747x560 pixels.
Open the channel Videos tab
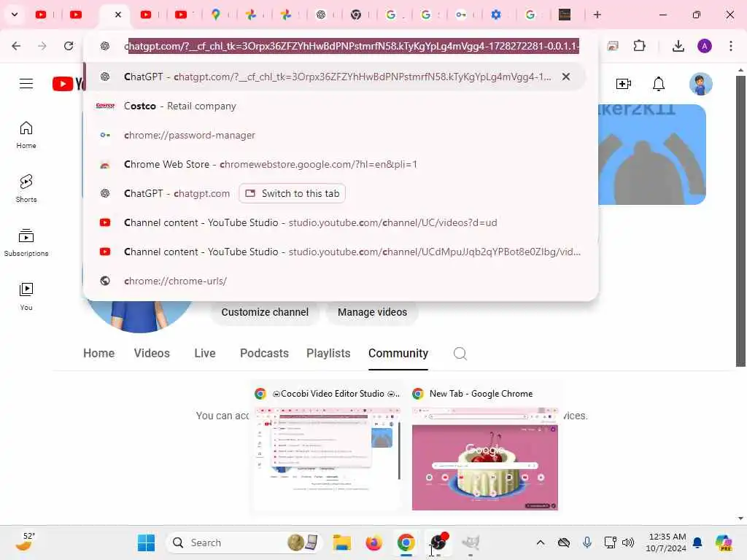(x=152, y=354)
